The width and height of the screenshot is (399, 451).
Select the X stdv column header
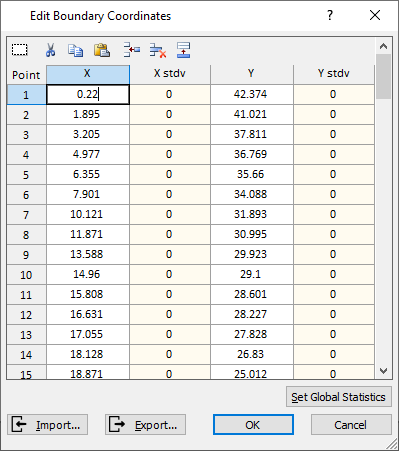[x=170, y=74]
